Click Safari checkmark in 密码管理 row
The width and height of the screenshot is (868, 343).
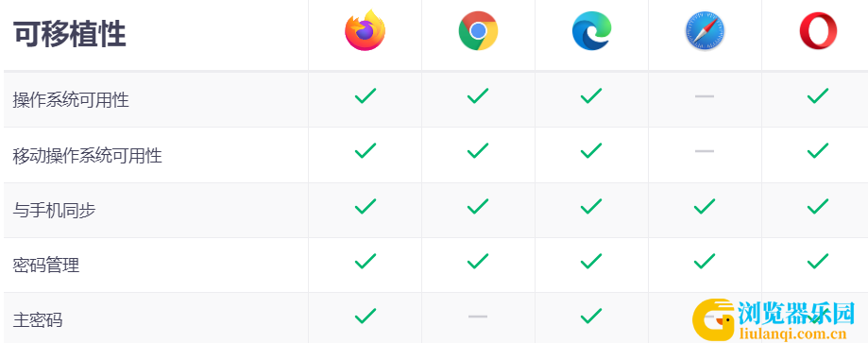705,261
